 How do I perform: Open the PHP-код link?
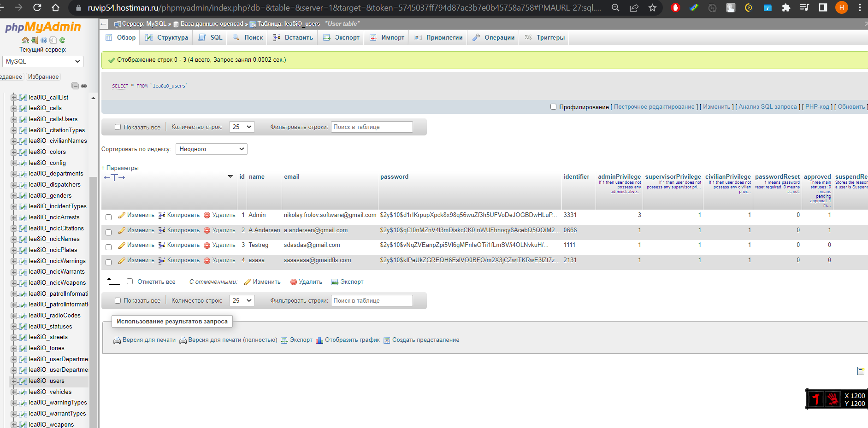[817, 106]
